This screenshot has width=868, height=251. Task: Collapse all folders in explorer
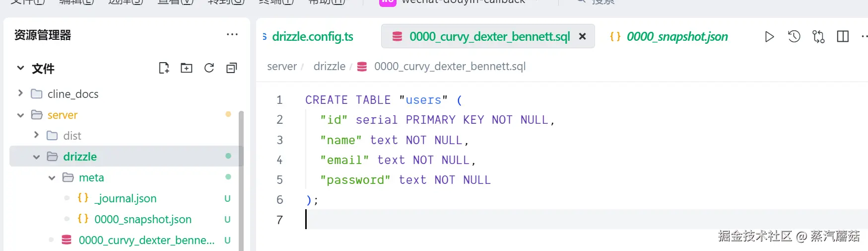231,68
